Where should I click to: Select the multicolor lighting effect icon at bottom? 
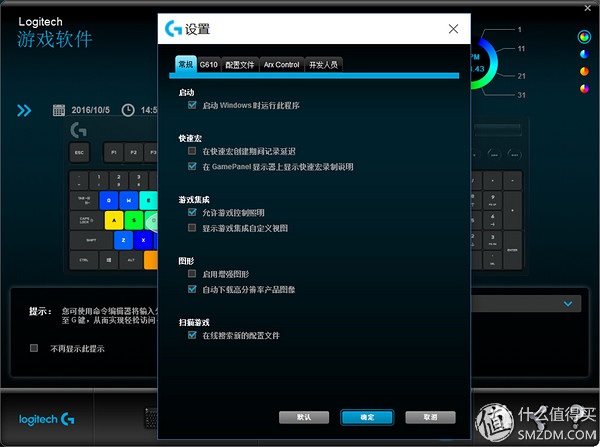pos(584,89)
